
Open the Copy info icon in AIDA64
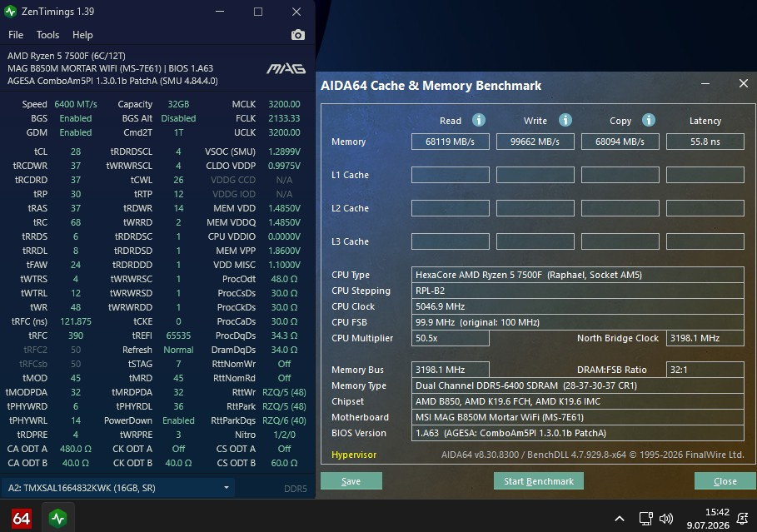649,120
